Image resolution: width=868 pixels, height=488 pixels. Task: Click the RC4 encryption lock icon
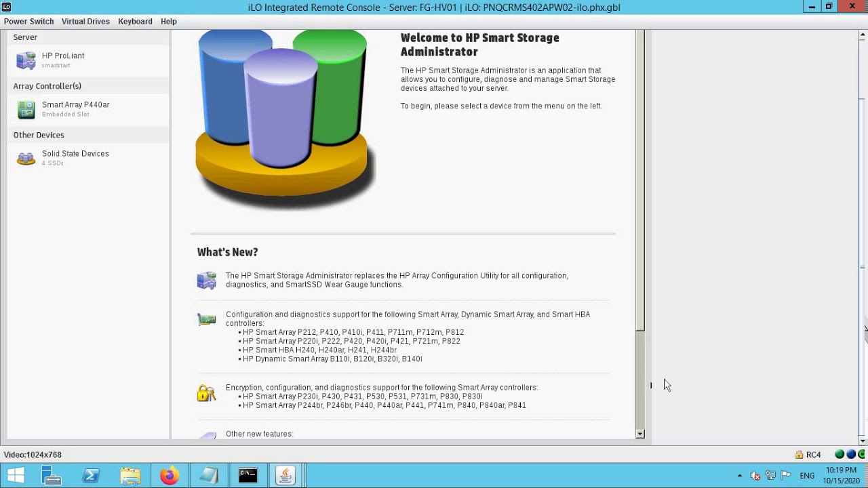[x=799, y=455]
